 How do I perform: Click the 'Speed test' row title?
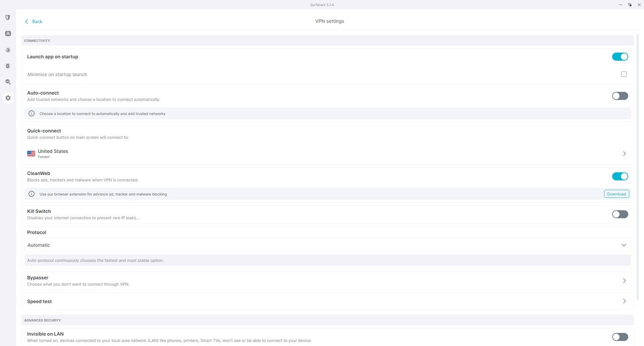coord(39,301)
